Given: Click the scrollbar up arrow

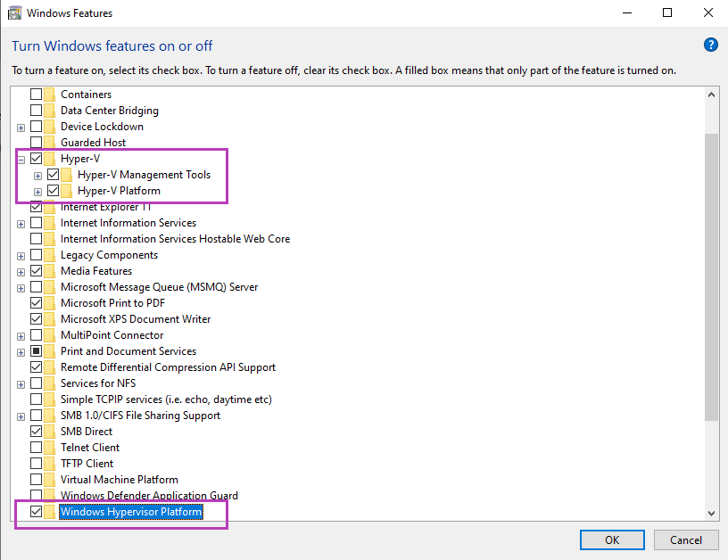Looking at the screenshot, I should pyautogui.click(x=711, y=95).
